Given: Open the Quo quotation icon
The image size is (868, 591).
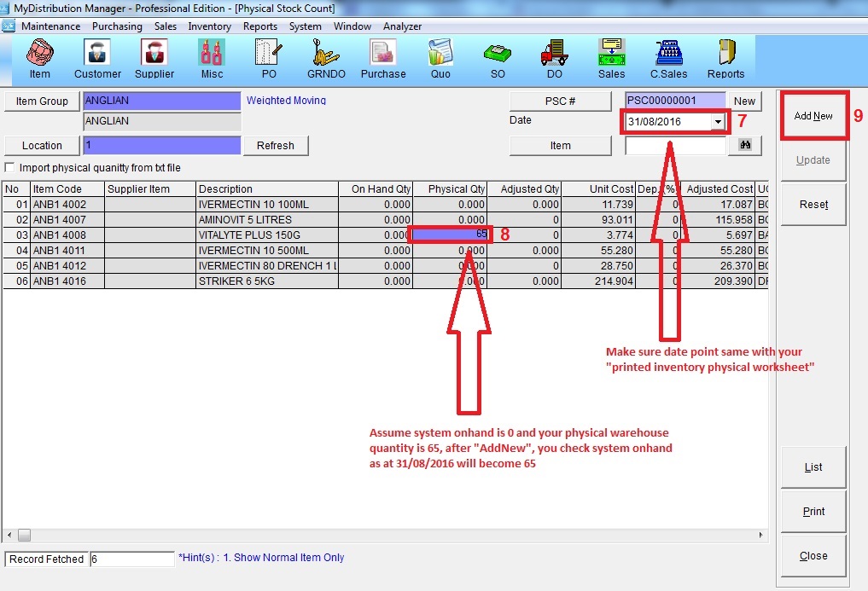Looking at the screenshot, I should (x=440, y=59).
